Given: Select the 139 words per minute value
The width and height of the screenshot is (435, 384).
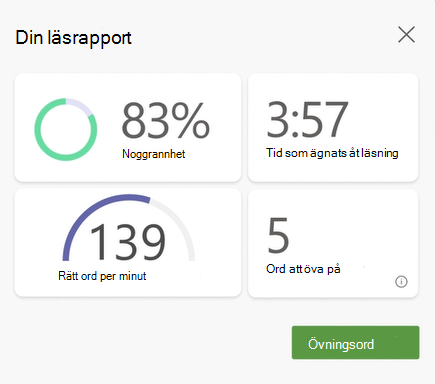Looking at the screenshot, I should point(127,242).
